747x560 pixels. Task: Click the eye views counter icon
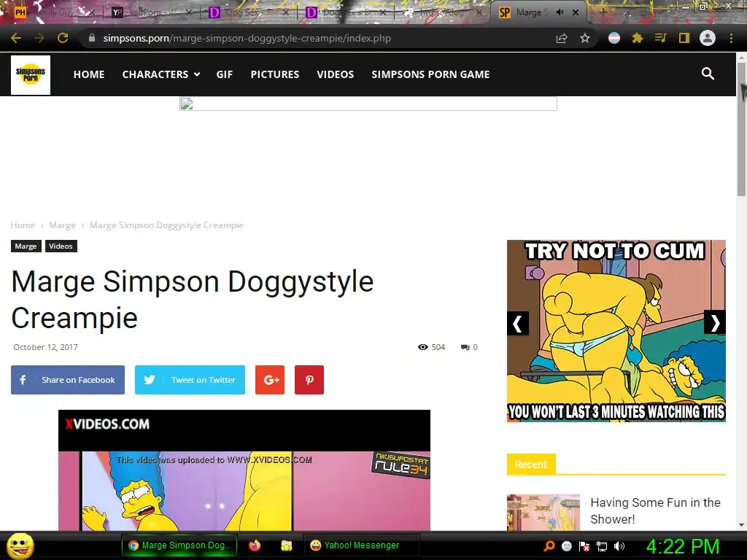422,347
